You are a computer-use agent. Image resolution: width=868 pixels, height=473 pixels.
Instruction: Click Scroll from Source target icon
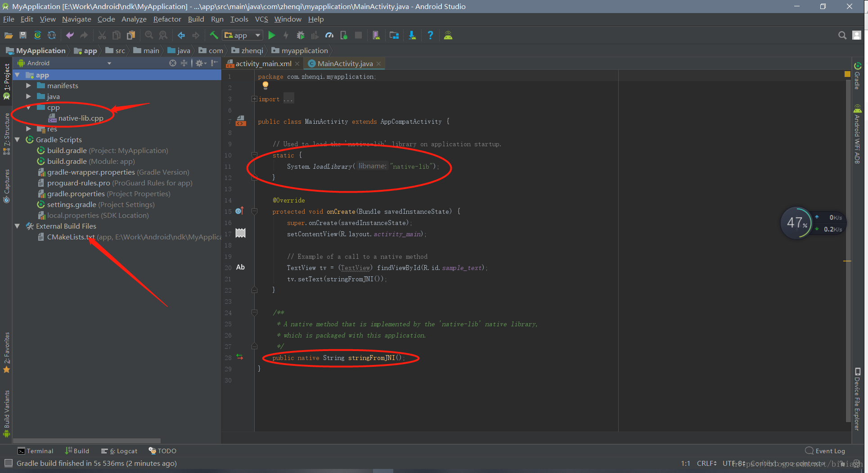point(172,63)
